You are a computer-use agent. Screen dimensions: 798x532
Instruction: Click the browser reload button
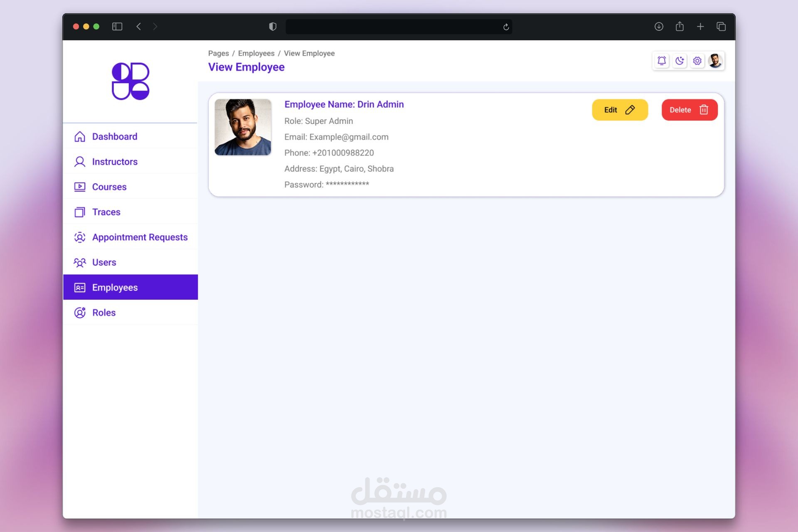pos(506,27)
